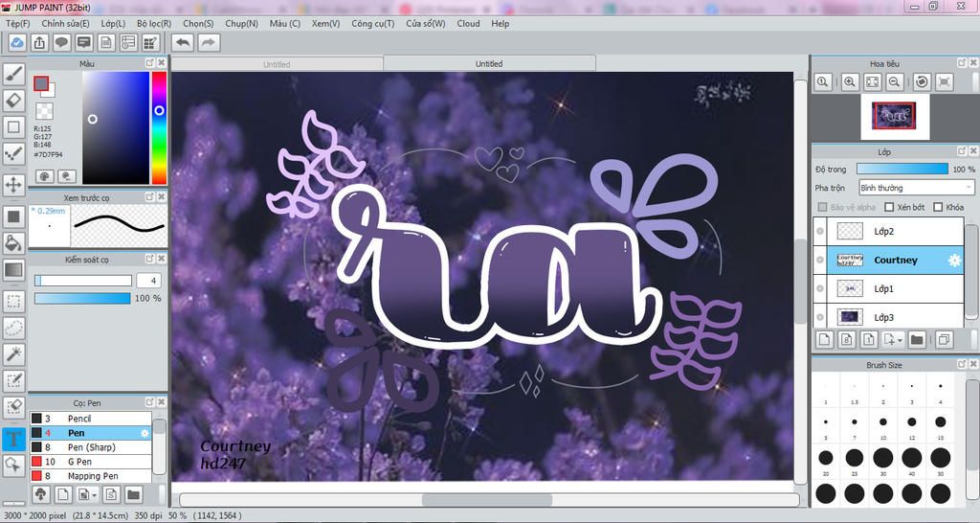
Task: Pick a color in saturation square
Action: click(116, 127)
